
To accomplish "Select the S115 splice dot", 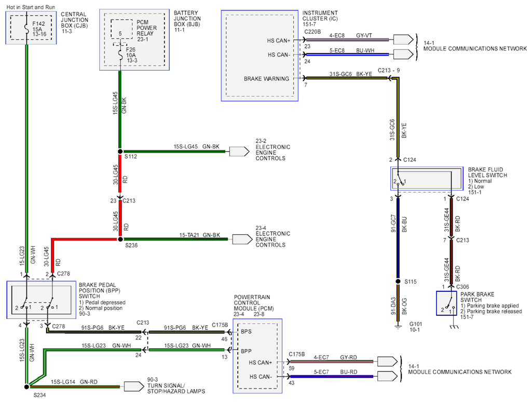I will 398,282.
